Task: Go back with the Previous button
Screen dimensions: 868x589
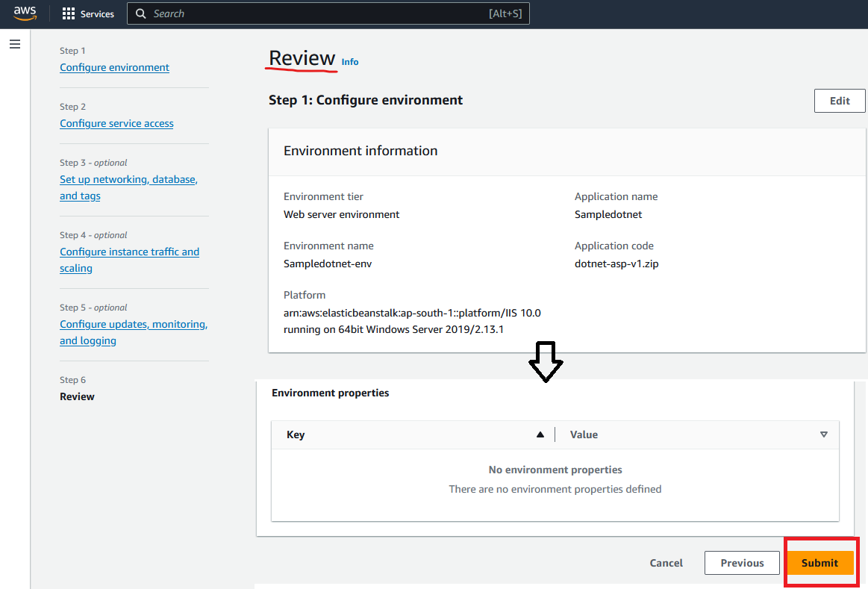Action: coord(742,563)
